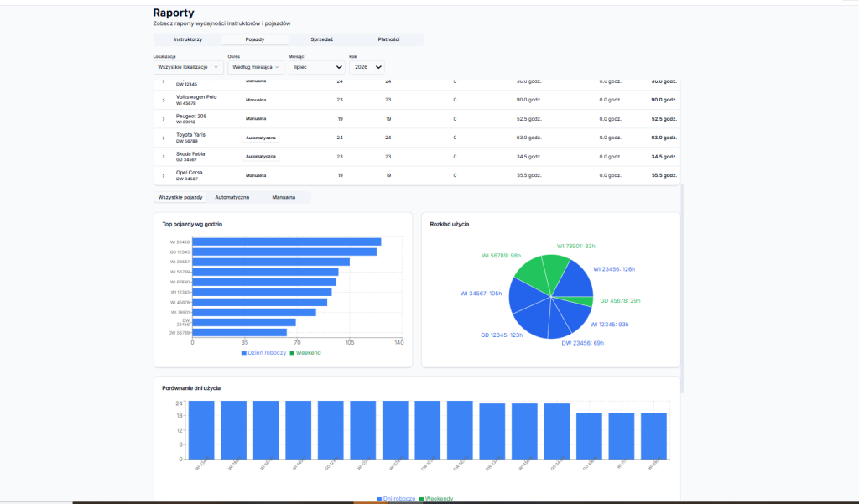Select the 'Wszystkie pojazdy' filter
859x504 pixels.
tap(180, 197)
